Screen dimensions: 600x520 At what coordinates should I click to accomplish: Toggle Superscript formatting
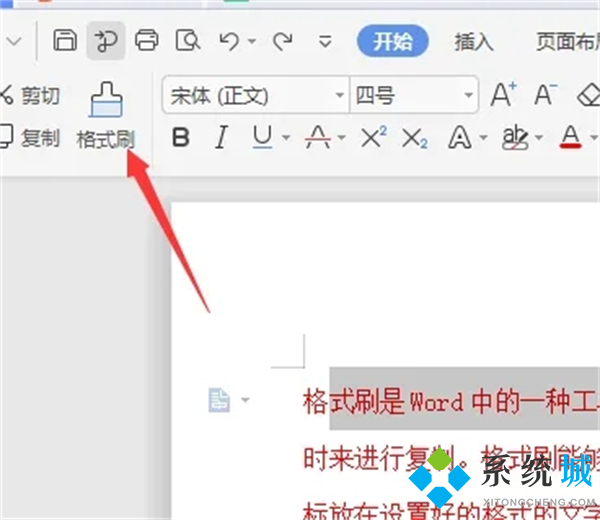pos(373,138)
